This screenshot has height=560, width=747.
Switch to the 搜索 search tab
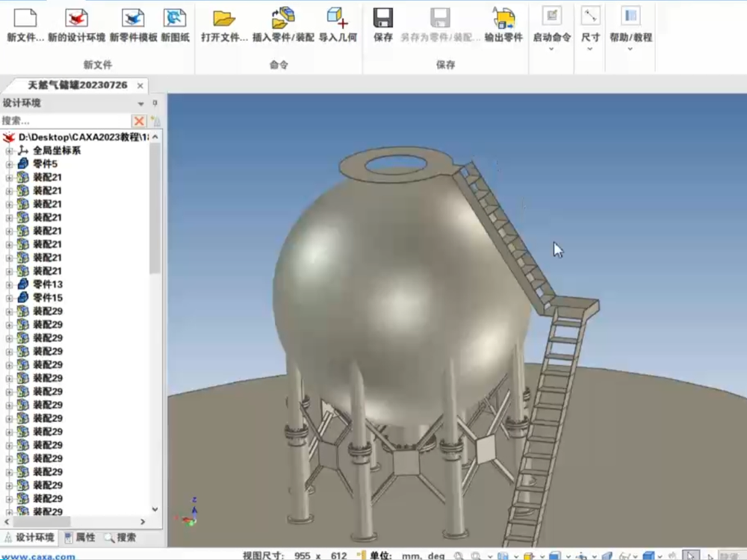pyautogui.click(x=120, y=537)
